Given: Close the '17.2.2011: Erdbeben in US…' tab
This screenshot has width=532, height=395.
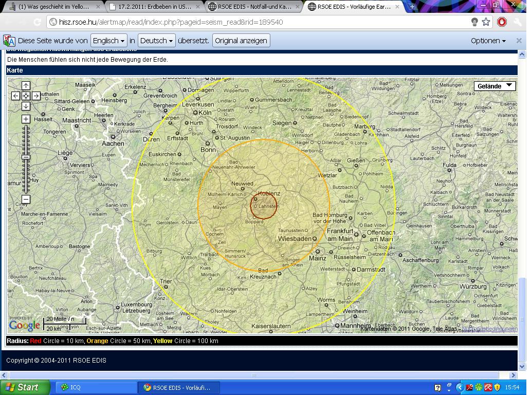Looking at the screenshot, I should click(x=198, y=7).
